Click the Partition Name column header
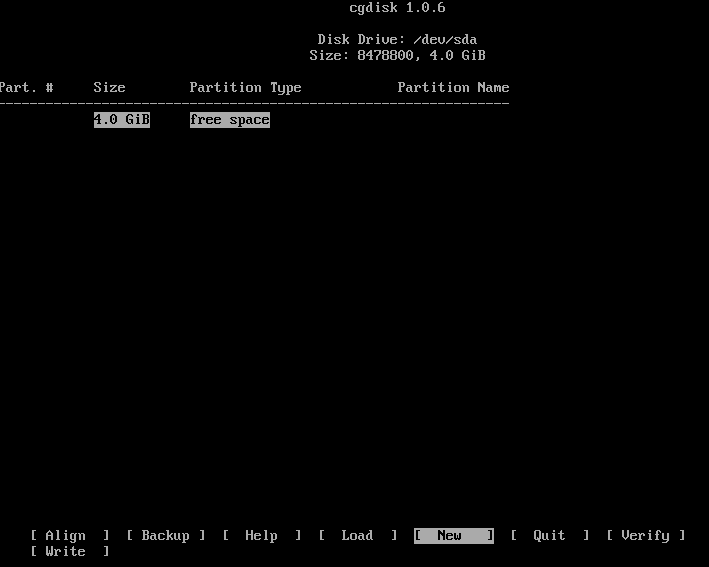Viewport: 709px width, 567px height. pyautogui.click(x=454, y=87)
